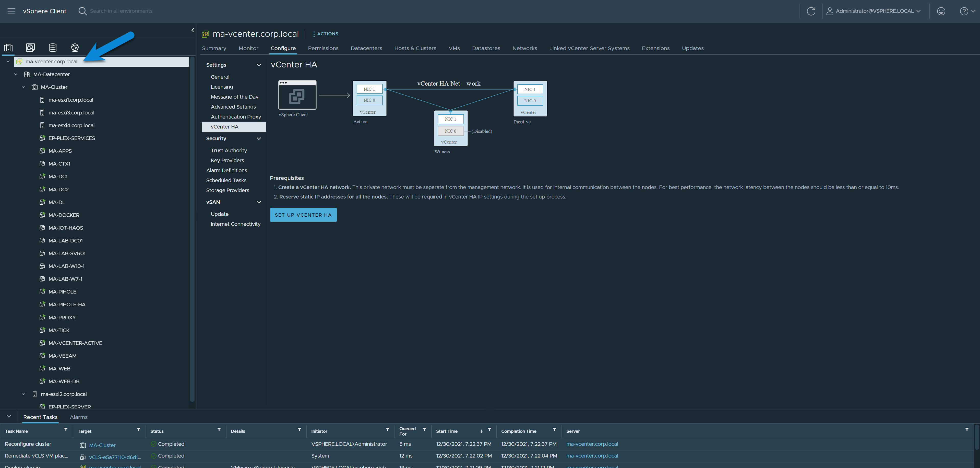Filter tasks by Start Time column
Viewport: 980px width, 468px height.
(490, 430)
